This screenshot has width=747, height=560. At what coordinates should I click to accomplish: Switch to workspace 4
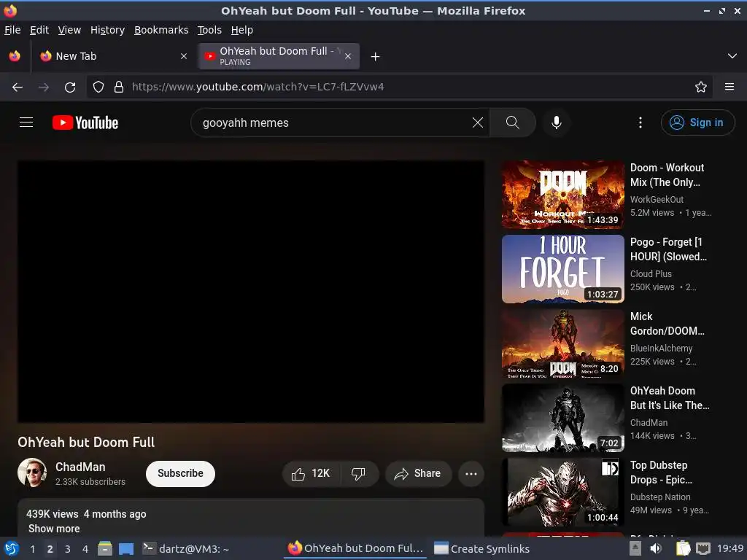(x=85, y=548)
